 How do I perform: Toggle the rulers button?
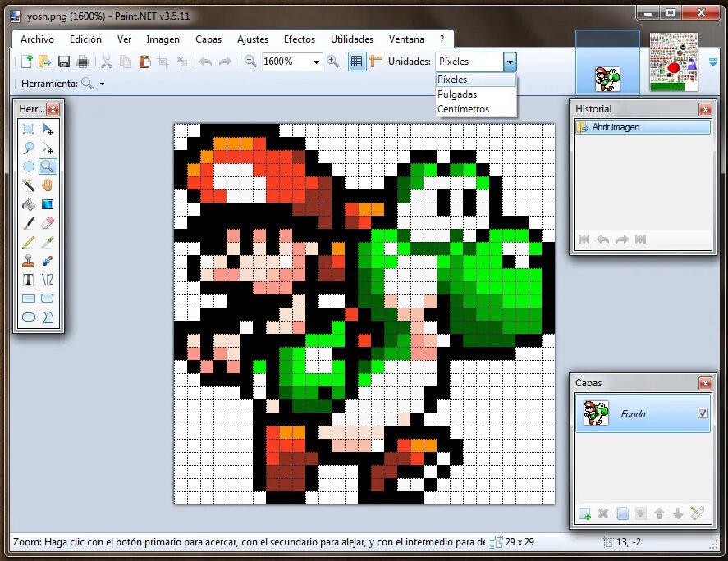pos(376,62)
